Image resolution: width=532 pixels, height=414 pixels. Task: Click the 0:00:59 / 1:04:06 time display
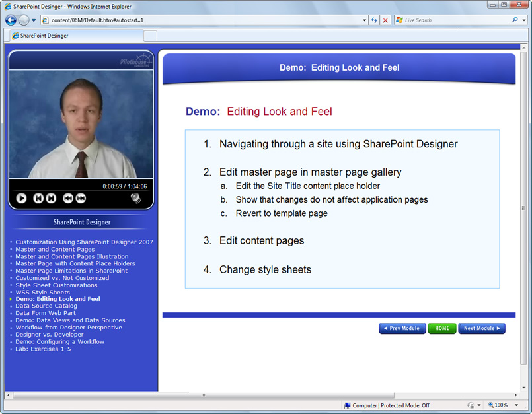(124, 186)
